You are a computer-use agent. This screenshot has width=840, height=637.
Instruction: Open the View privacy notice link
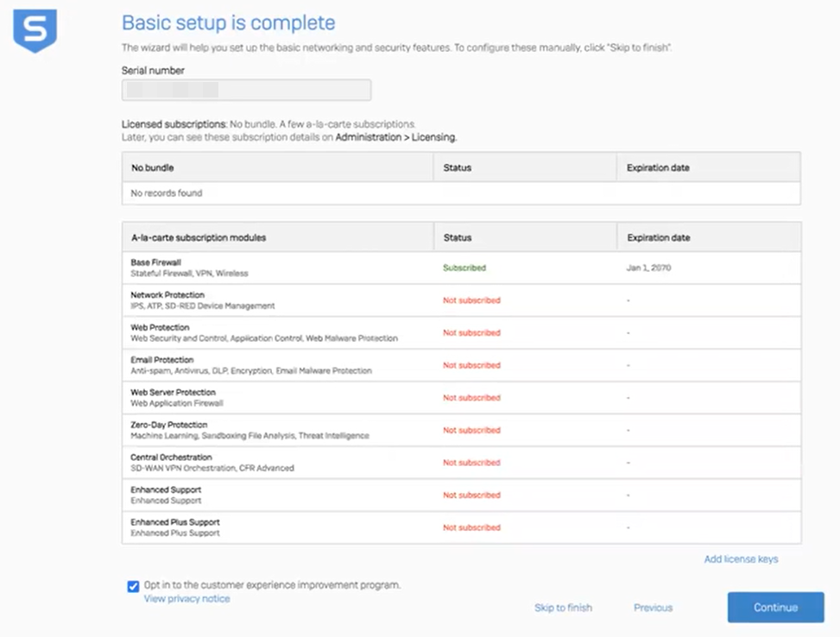(186, 598)
